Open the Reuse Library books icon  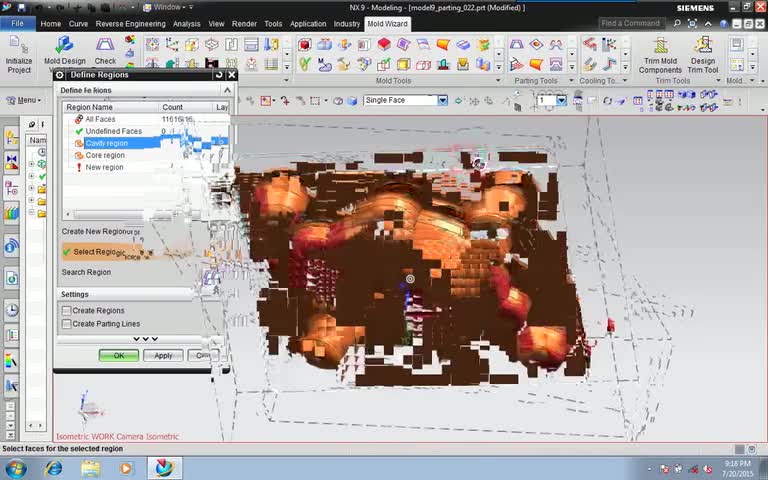point(11,213)
